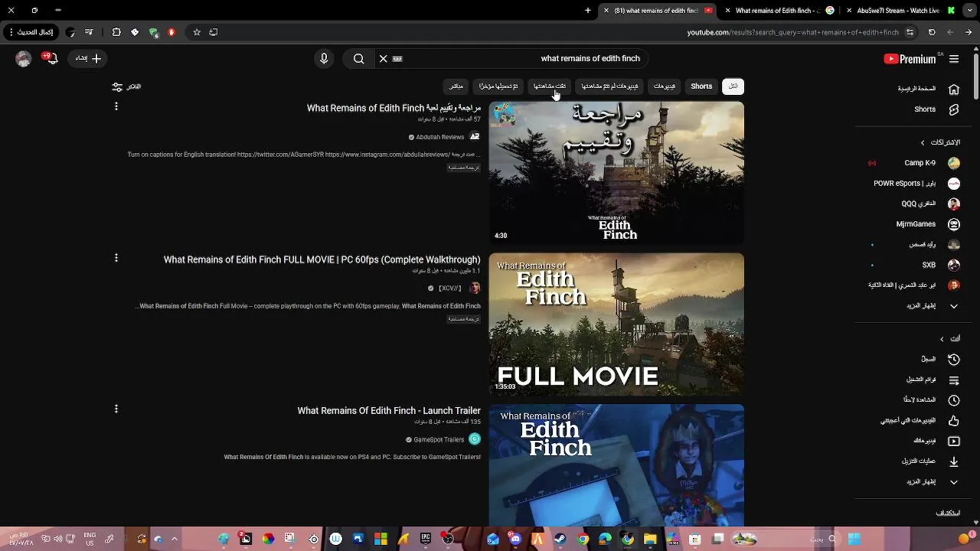Open options menu for the FULL MOVIE video
Viewport: 980px width, 551px height.
(116, 258)
